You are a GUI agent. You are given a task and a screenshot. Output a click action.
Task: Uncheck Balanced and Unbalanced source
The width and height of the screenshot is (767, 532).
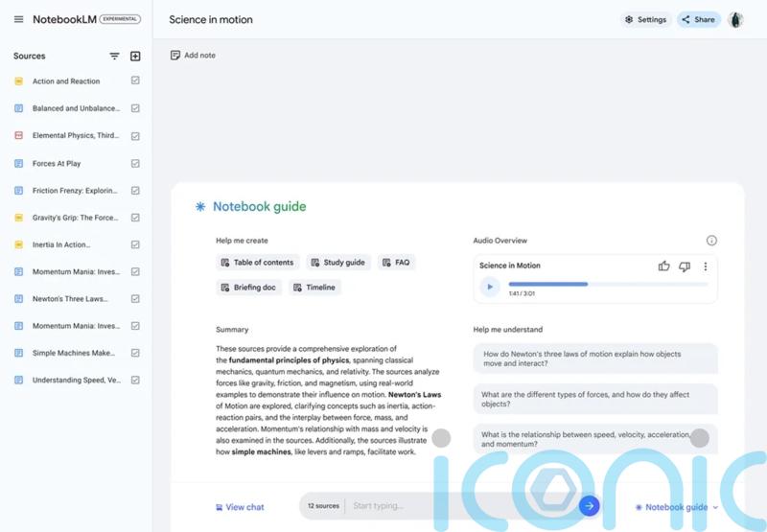pyautogui.click(x=135, y=108)
